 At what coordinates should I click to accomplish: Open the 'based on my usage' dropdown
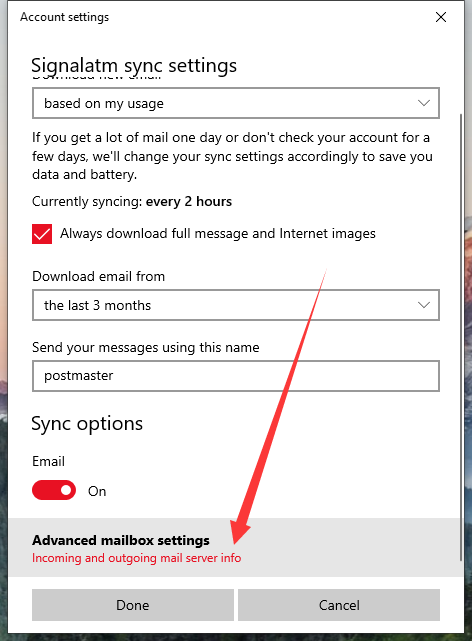click(236, 103)
